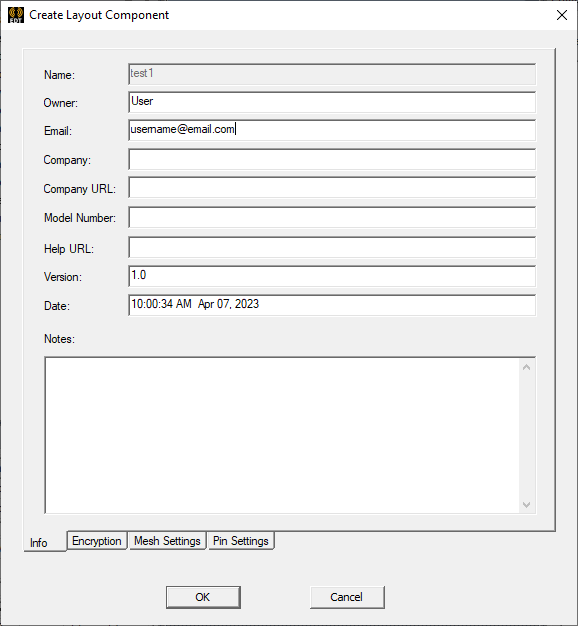Click the Name: label text

pos(59,75)
